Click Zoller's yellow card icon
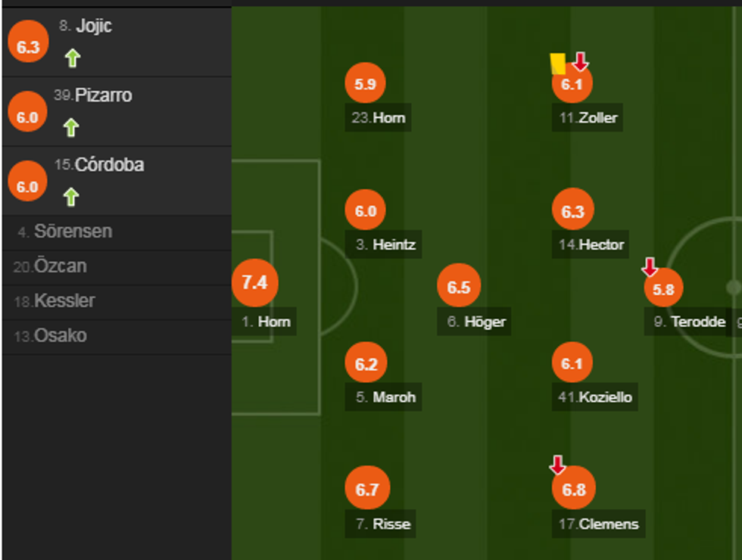 point(558,64)
